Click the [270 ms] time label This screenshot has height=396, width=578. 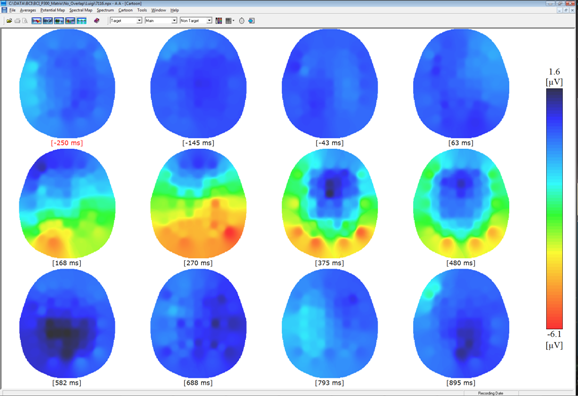pyautogui.click(x=198, y=263)
